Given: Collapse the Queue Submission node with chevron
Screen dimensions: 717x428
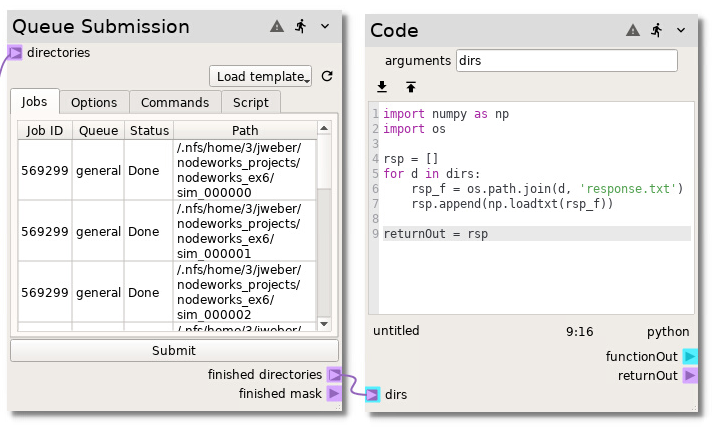Looking at the screenshot, I should [x=324, y=27].
